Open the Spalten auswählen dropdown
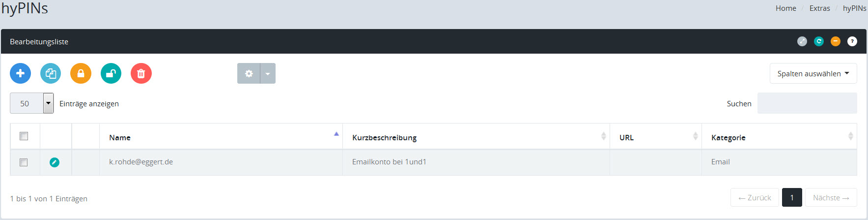Image resolution: width=868 pixels, height=220 pixels. (x=813, y=73)
